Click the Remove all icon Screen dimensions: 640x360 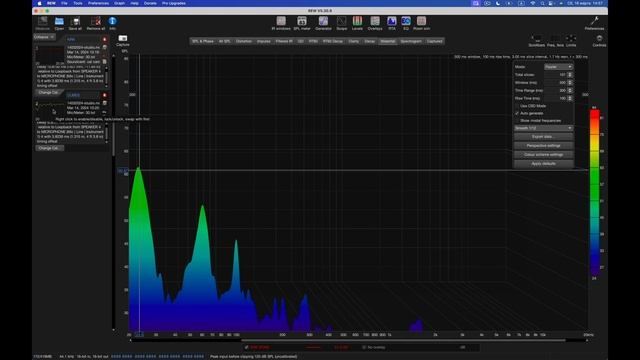(96, 23)
